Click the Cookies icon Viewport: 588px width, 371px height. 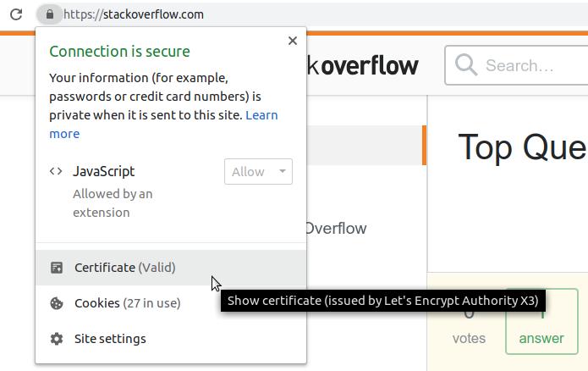(x=57, y=303)
